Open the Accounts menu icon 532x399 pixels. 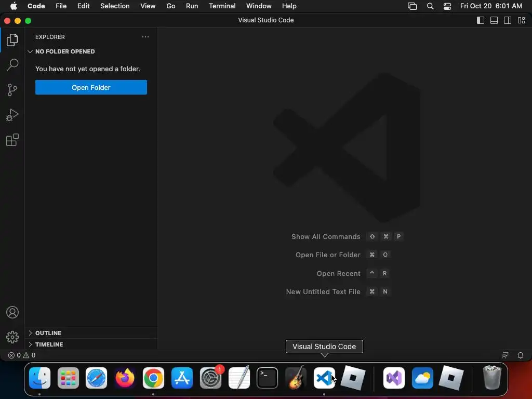point(12,312)
